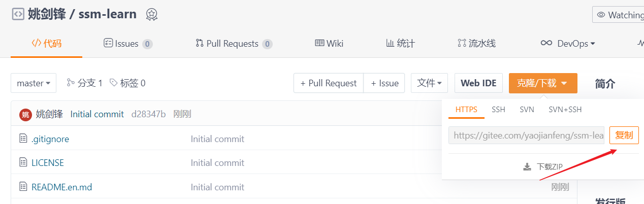Viewport: 644px width, 204px height.
Task: Click the download icon next to 下载ZIP
Action: pyautogui.click(x=527, y=166)
